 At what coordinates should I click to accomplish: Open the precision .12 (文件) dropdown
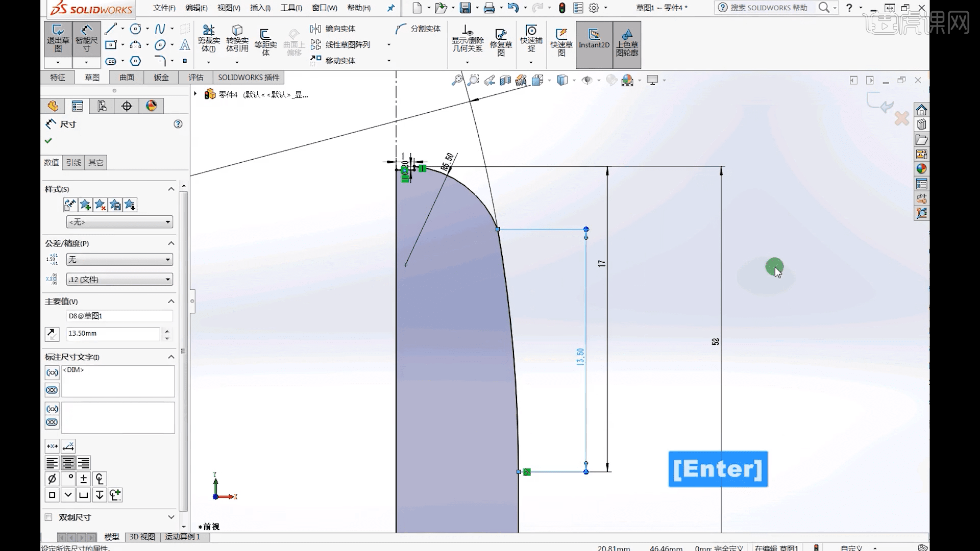119,279
